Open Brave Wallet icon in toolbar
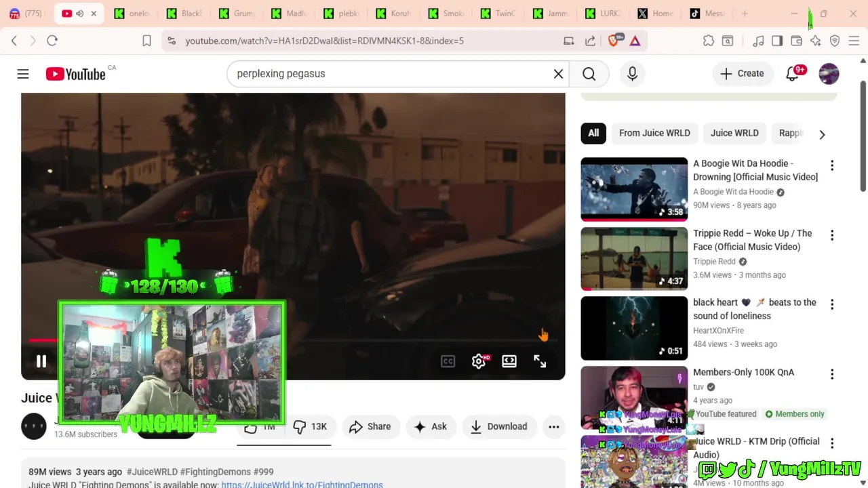Screen dimensions: 868x488 tap(797, 41)
